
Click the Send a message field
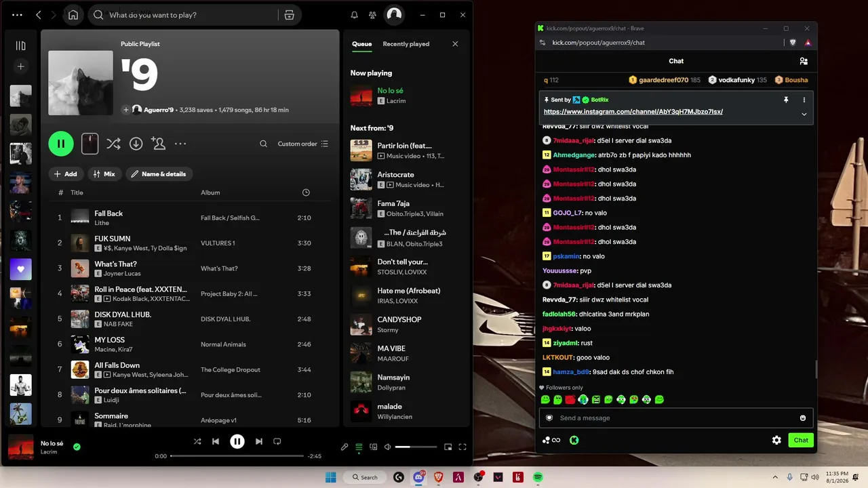676,418
